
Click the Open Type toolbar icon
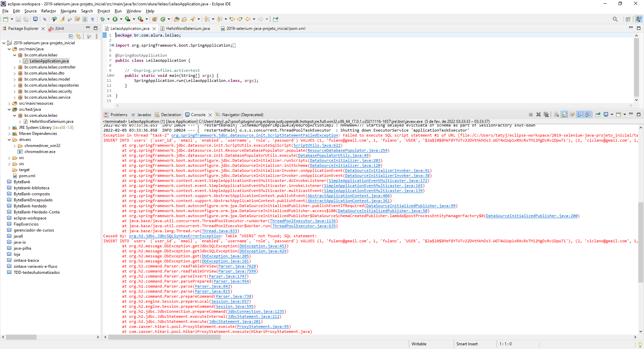(x=177, y=19)
